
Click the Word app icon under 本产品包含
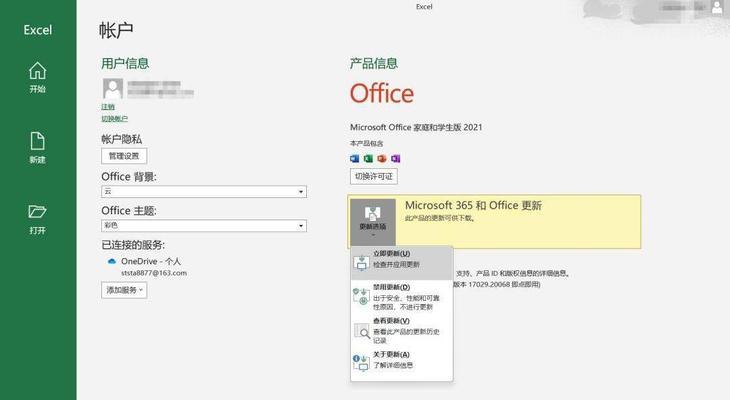(x=354, y=159)
